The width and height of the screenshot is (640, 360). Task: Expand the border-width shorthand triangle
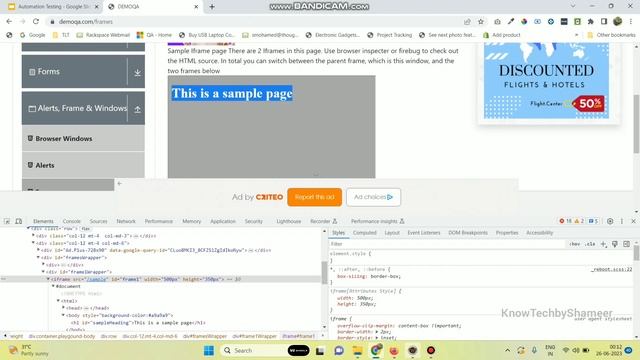376,332
